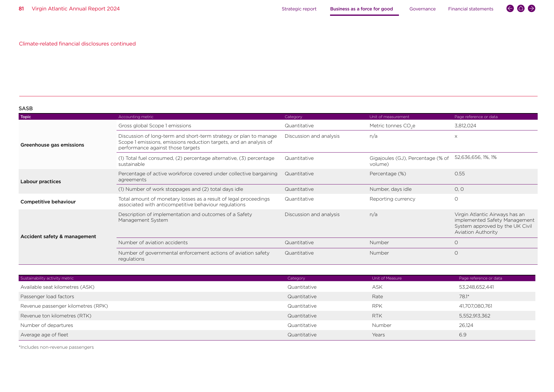Click Greenhouse gas emissions topic cell

52,145
